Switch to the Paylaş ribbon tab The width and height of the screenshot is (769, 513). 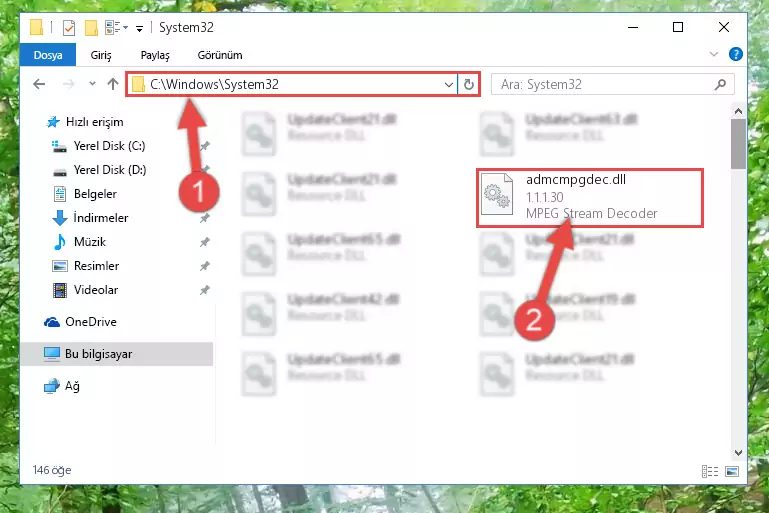(x=155, y=55)
